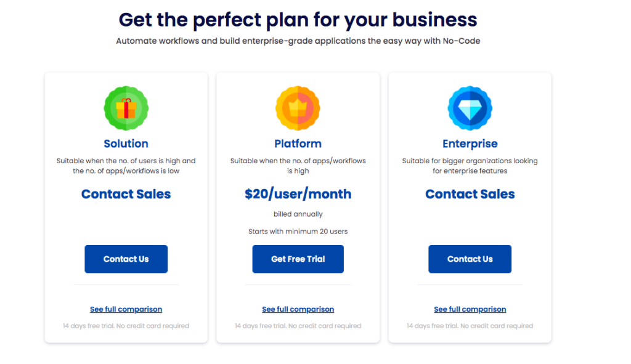Image resolution: width=631 pixels, height=364 pixels.
Task: Click the blue diamond Enterprise icon
Action: click(470, 108)
